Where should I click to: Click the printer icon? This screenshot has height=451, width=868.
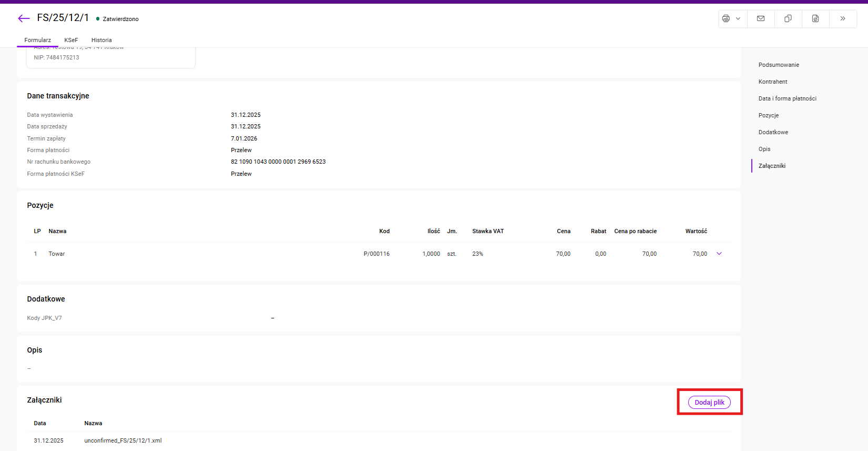[726, 18]
